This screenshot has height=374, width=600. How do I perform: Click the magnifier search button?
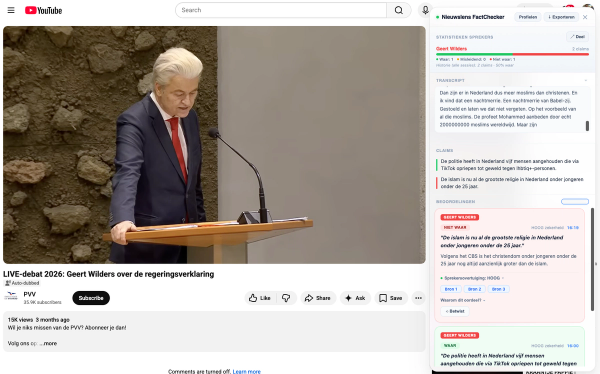(399, 10)
